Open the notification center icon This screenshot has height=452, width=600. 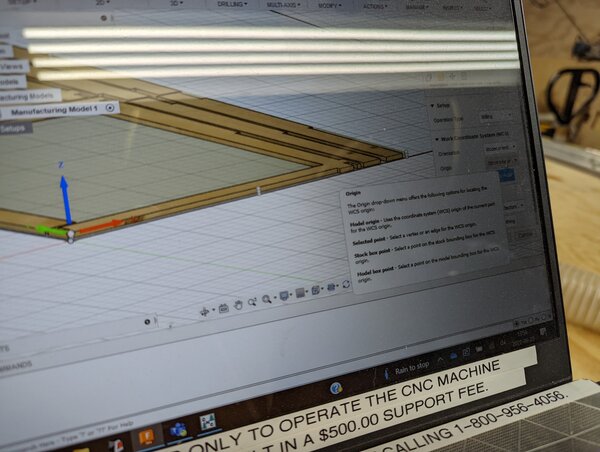pyautogui.click(x=542, y=331)
